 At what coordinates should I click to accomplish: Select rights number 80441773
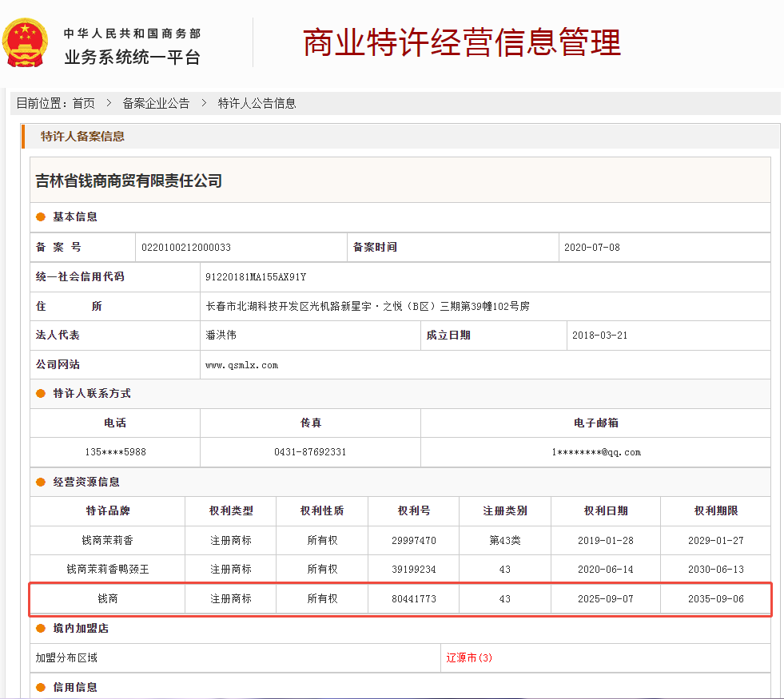tap(413, 598)
